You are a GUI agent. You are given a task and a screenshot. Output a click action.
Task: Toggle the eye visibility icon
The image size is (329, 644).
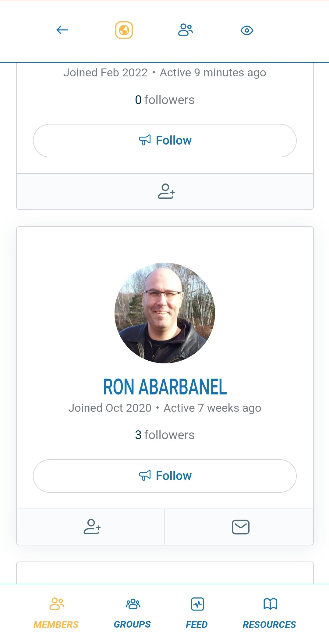point(247,30)
